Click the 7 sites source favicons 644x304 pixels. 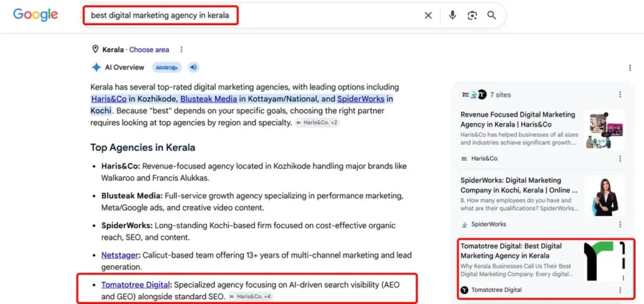pyautogui.click(x=474, y=95)
